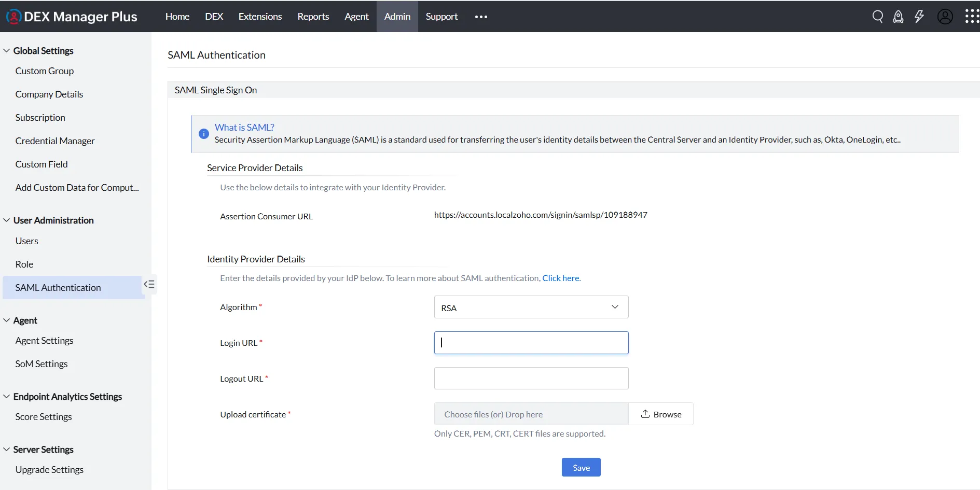This screenshot has width=980, height=490.
Task: Collapse the sidebar with the toggle icon
Action: tap(149, 284)
